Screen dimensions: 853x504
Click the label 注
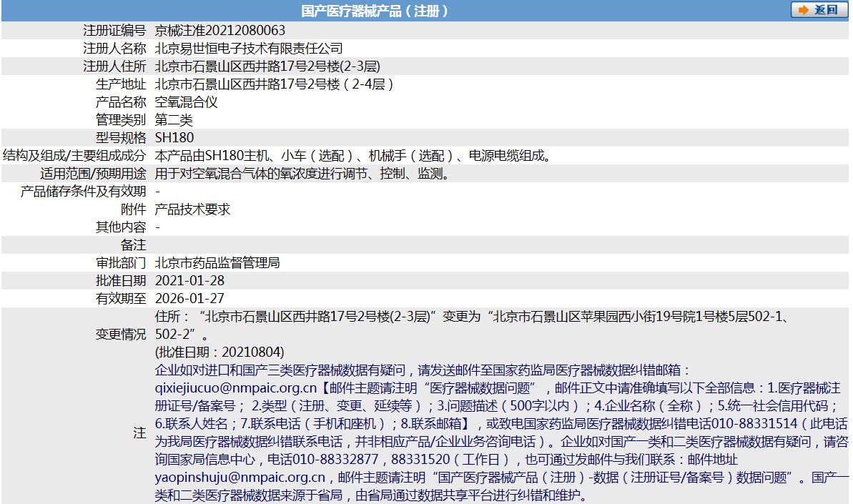point(140,433)
